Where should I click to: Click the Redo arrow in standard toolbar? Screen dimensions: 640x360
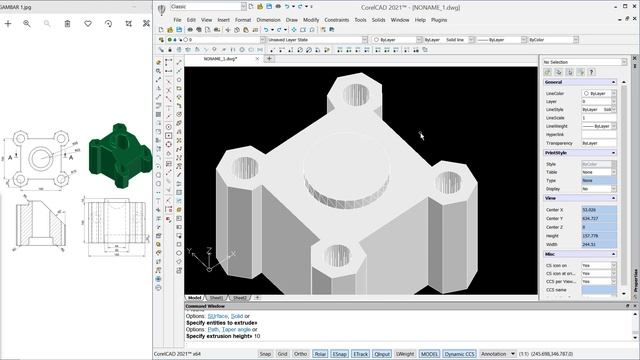click(x=279, y=30)
